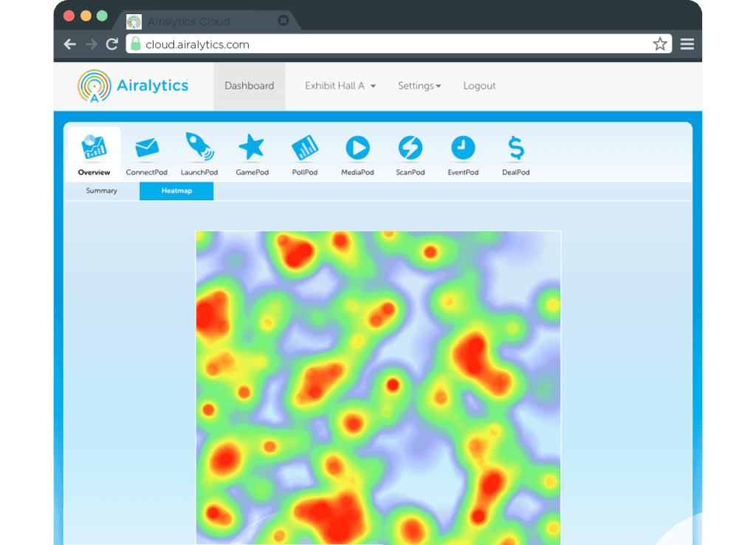Bookmark page with the star icon
Image resolution: width=756 pixels, height=545 pixels.
pyautogui.click(x=660, y=44)
